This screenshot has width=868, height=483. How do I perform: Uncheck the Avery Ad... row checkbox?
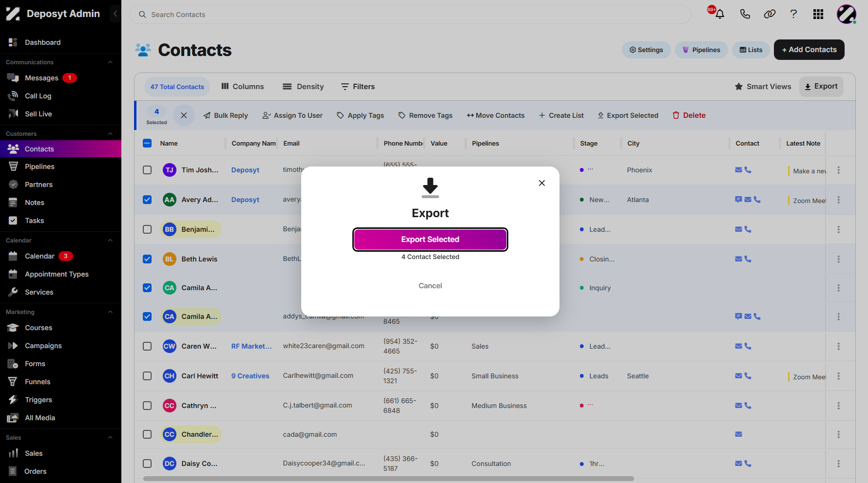pyautogui.click(x=147, y=200)
